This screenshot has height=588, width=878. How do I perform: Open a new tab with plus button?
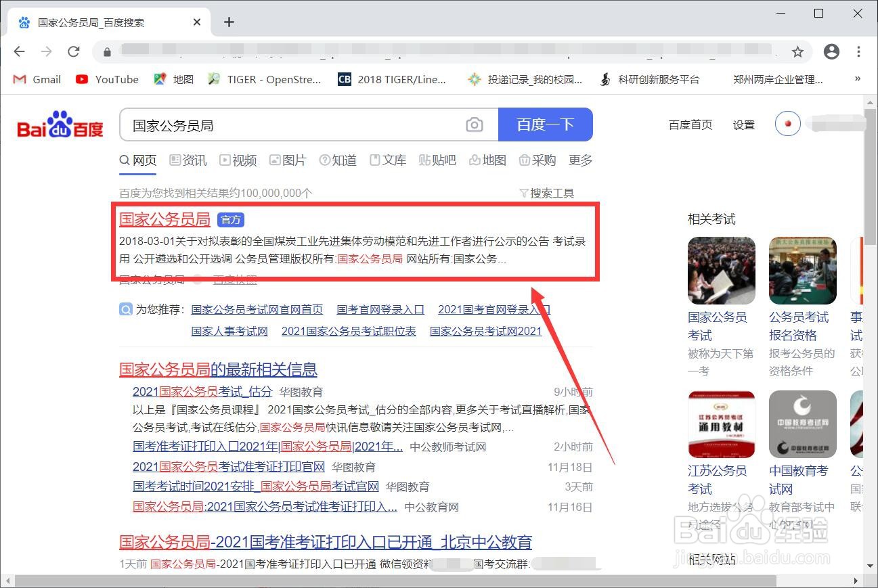(229, 22)
